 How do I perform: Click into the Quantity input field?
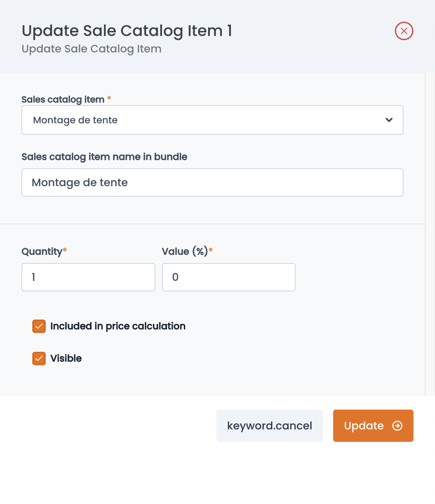pyautogui.click(x=88, y=277)
